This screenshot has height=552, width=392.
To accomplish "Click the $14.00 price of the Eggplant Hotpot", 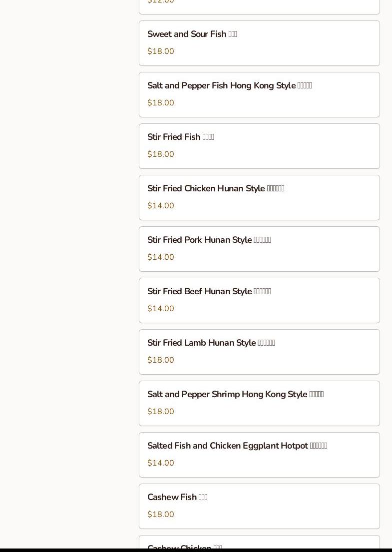I will pos(161,463).
